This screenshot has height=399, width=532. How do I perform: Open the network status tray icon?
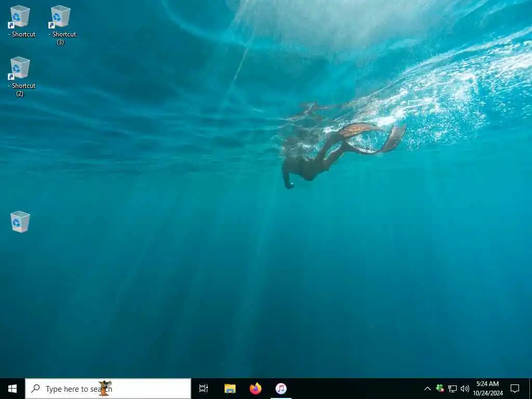453,389
